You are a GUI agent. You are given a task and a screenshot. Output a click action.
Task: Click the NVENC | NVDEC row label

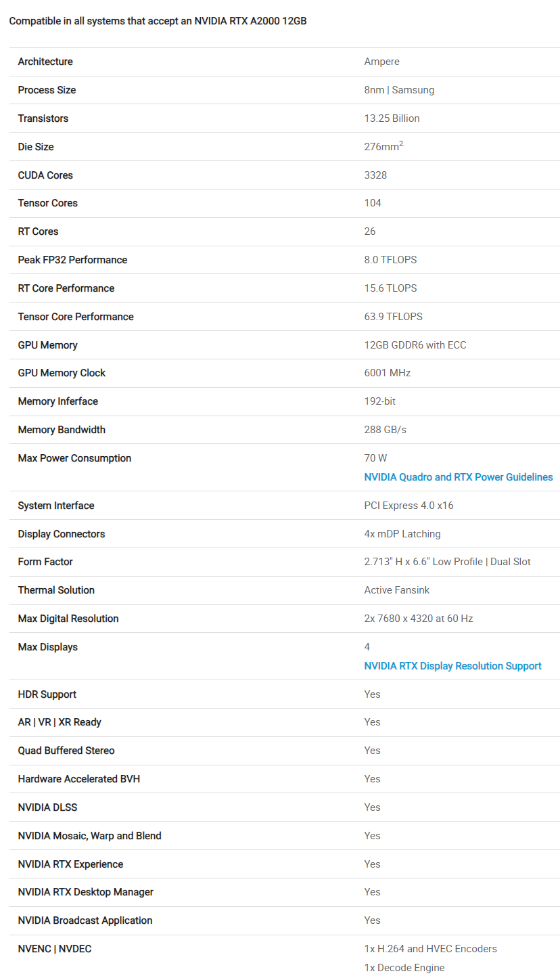[55, 949]
